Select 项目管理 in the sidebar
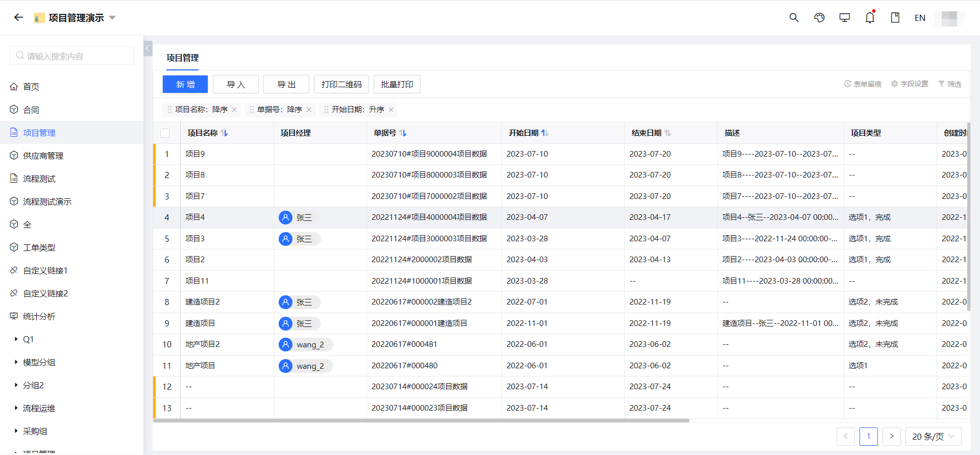The image size is (980, 455). pos(71,133)
